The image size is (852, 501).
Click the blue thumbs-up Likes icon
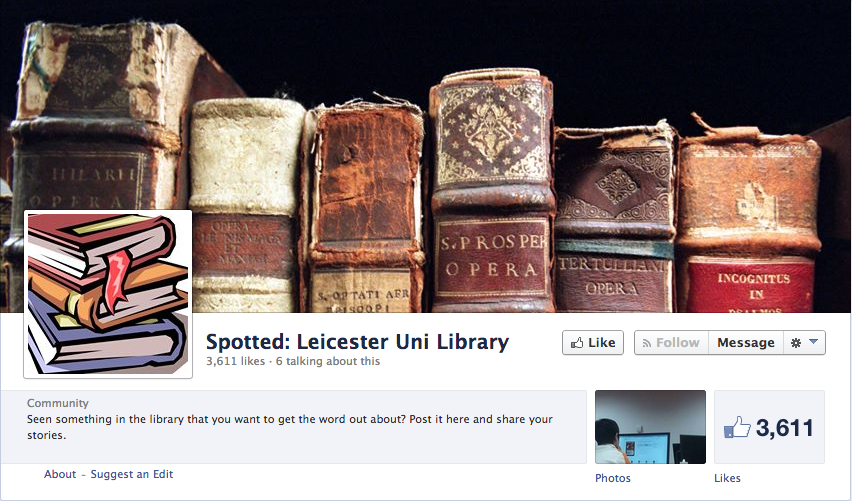737,428
